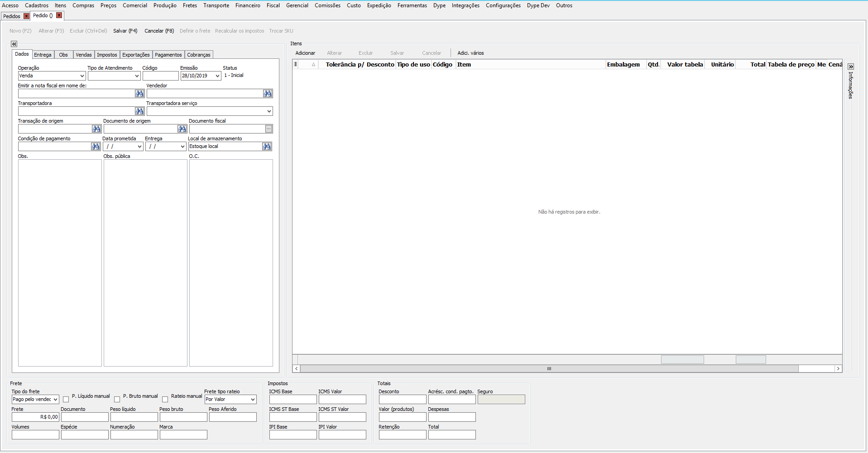Open Local de armazenamento lookup icon
The width and height of the screenshot is (868, 453).
click(x=267, y=146)
